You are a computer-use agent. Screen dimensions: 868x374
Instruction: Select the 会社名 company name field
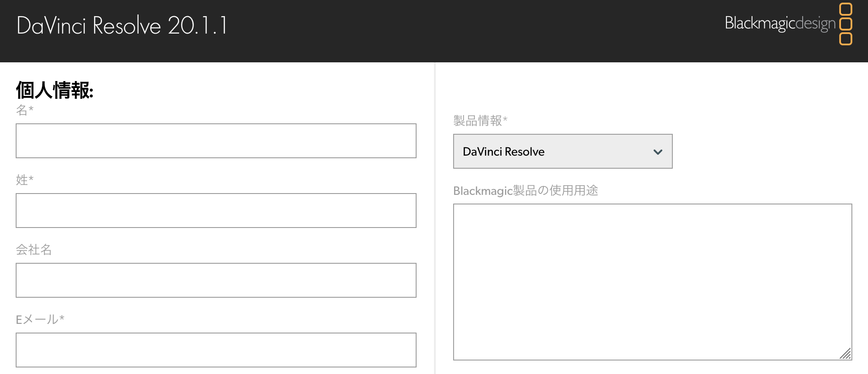pos(216,280)
